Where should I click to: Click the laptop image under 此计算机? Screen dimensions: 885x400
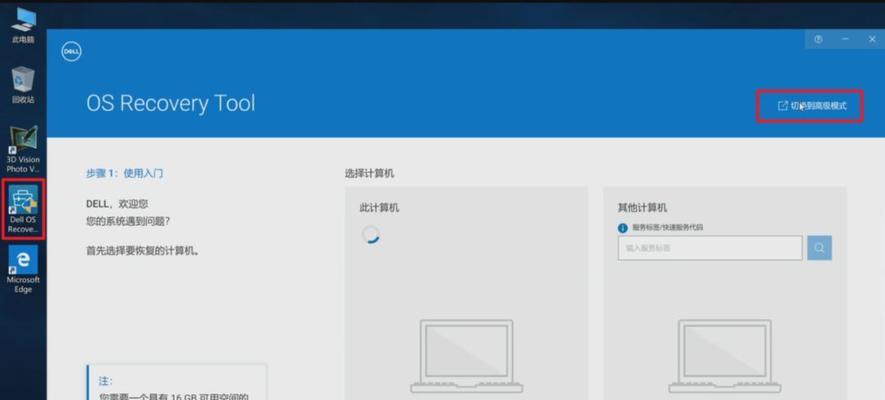[467, 357]
